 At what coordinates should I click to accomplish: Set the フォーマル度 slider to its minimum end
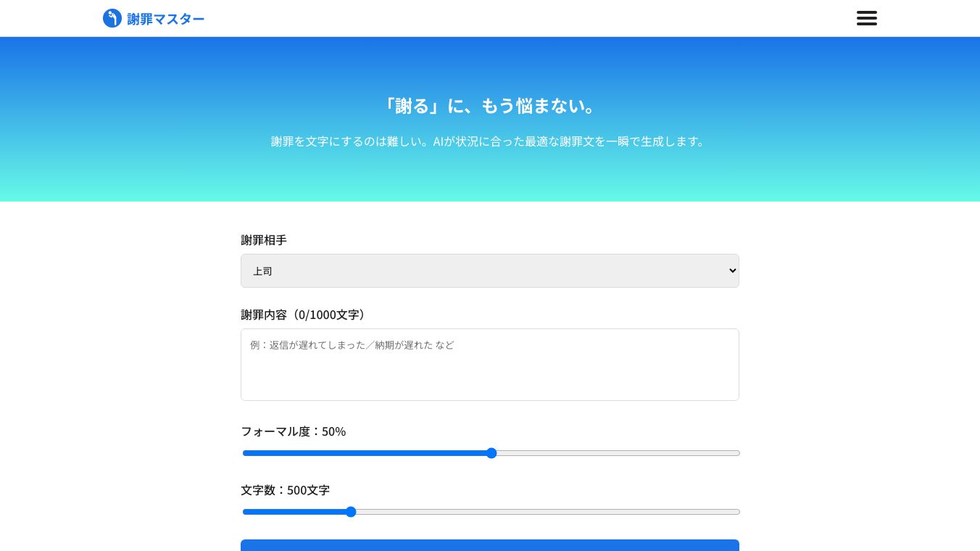[x=244, y=453]
